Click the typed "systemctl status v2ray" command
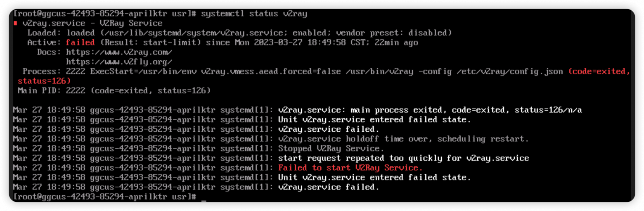This screenshot has width=644, height=211. coord(254,14)
